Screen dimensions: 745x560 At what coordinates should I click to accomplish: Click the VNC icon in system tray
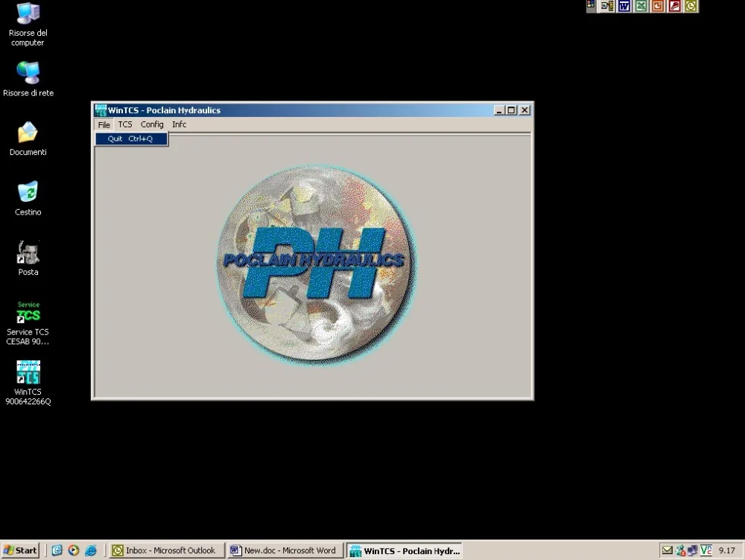tap(705, 550)
